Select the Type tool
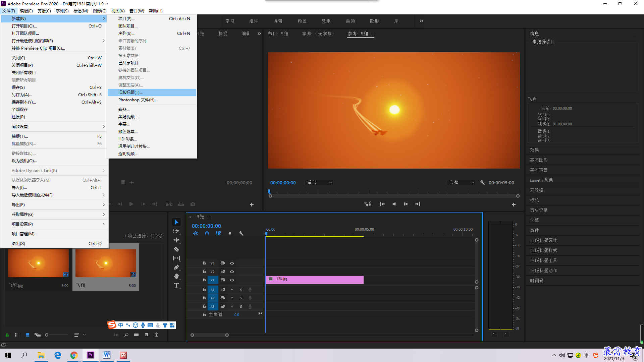 (176, 285)
